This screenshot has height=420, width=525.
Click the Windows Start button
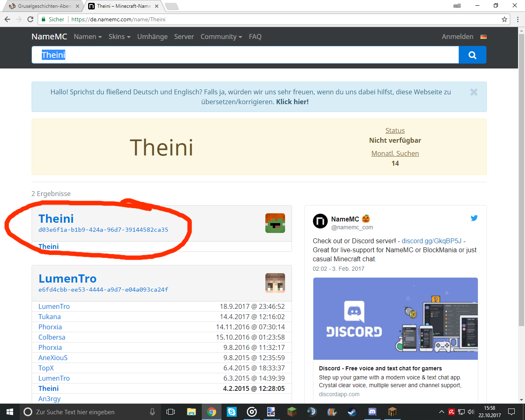(10, 412)
